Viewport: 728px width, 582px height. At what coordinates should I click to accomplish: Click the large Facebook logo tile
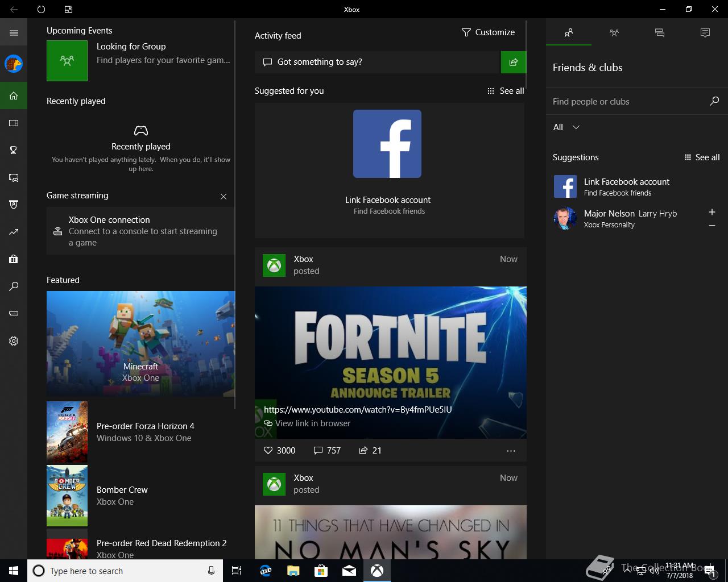[387, 144]
